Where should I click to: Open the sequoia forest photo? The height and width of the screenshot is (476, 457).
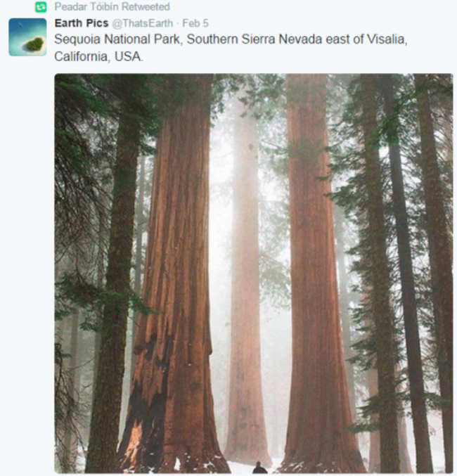(254, 274)
